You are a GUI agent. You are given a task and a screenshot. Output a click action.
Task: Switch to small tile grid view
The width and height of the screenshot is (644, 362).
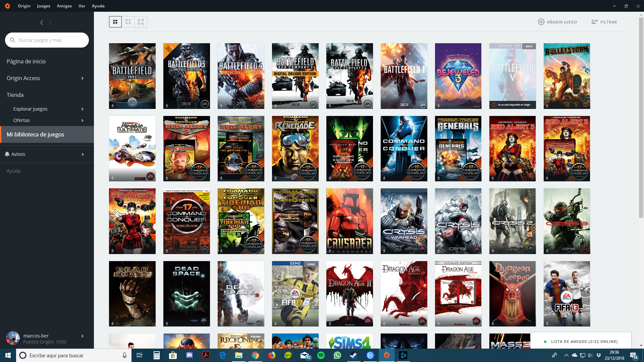(x=115, y=22)
